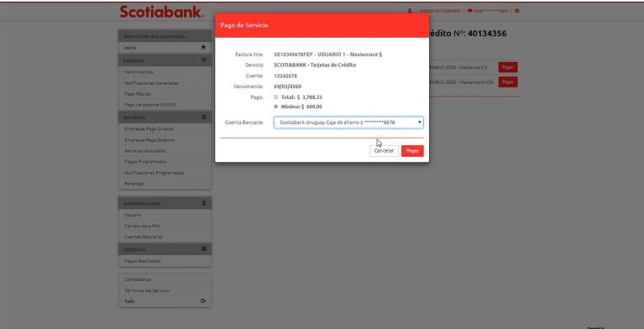Click the account number 12345678

pos(285,76)
